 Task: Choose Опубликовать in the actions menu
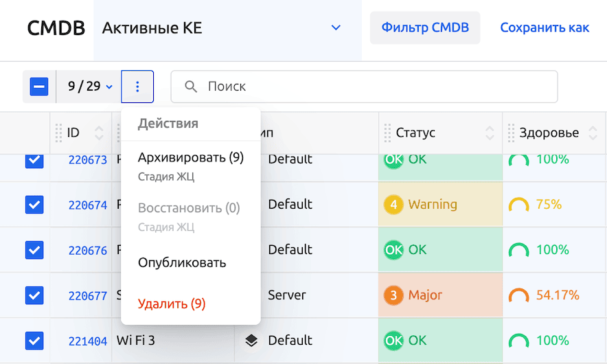coord(182,263)
